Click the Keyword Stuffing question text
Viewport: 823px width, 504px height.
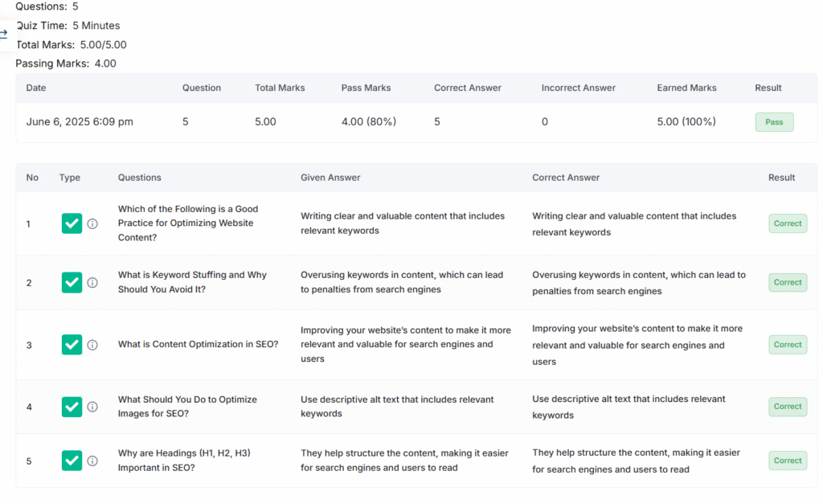[x=192, y=282]
